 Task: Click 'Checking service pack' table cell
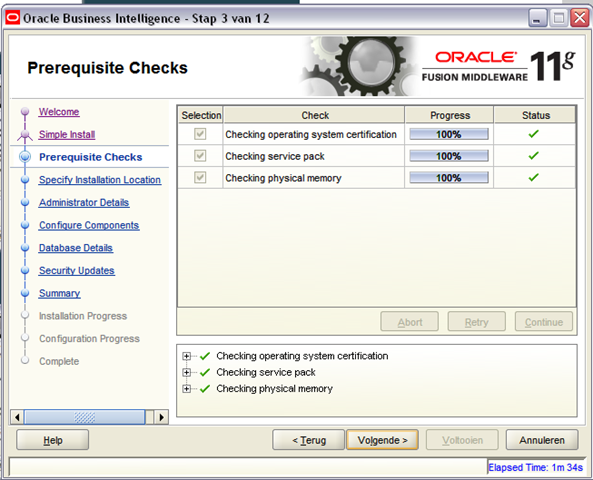(314, 156)
